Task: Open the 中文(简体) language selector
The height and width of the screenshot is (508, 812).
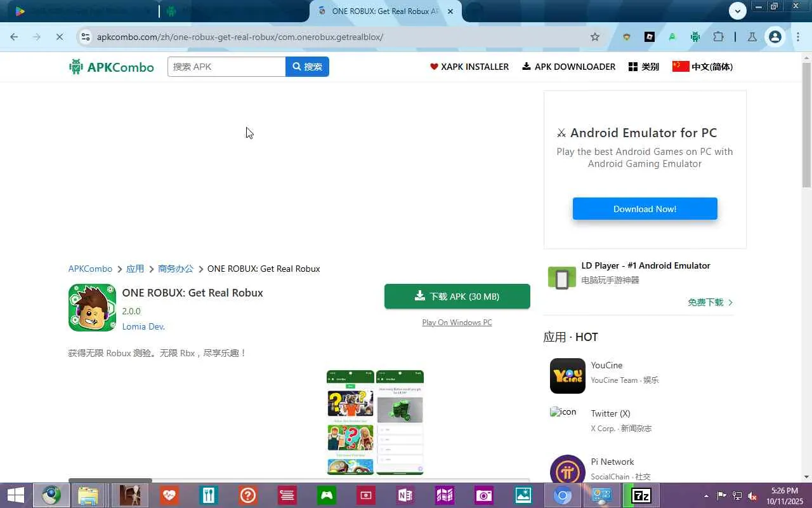Action: coord(702,67)
